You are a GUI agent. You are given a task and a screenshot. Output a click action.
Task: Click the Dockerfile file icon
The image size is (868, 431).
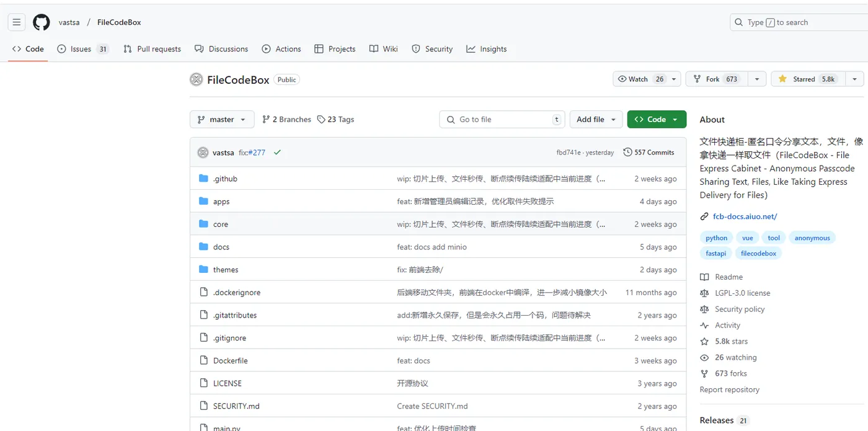click(x=203, y=360)
